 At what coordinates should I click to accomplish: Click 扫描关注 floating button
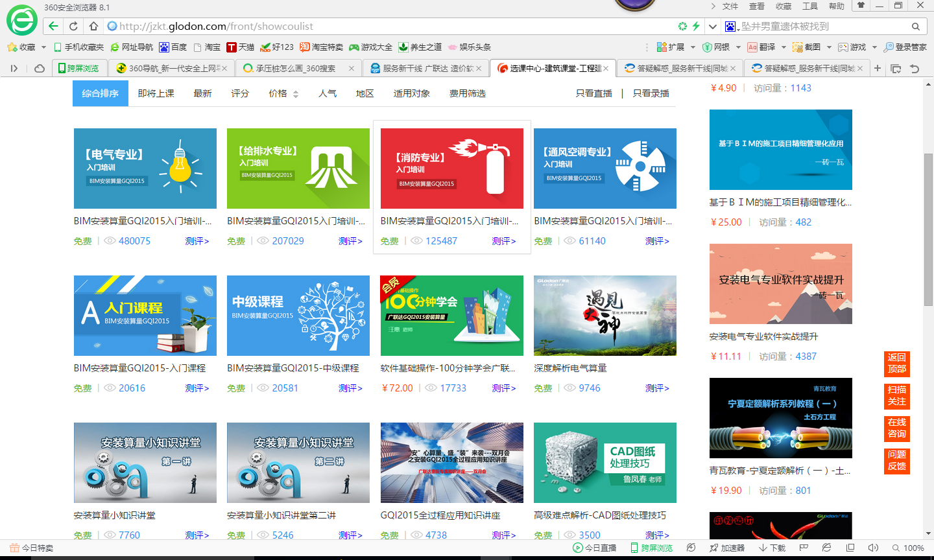pyautogui.click(x=897, y=395)
